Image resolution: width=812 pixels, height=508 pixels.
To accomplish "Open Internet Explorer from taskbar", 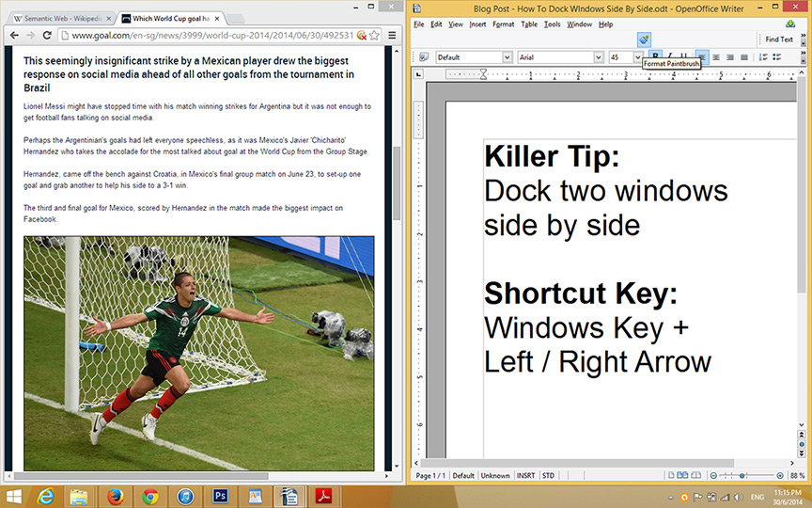I will [x=46, y=497].
